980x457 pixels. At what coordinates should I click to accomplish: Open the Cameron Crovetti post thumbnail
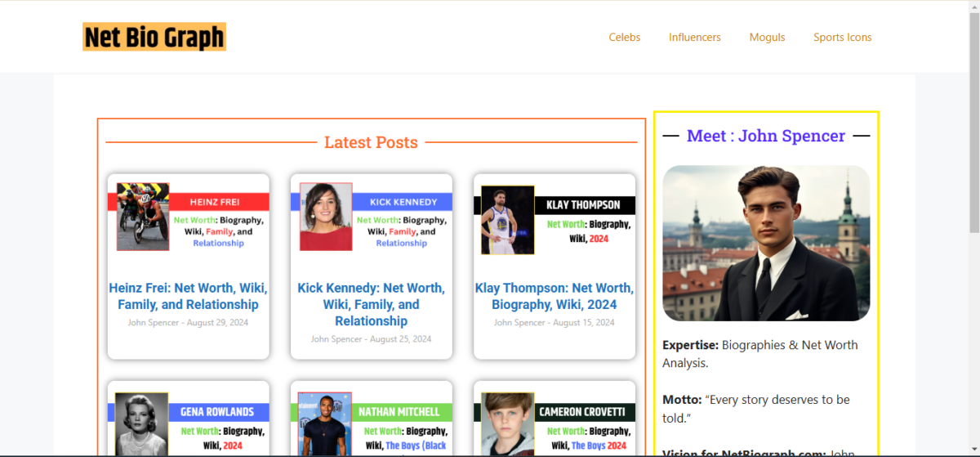[x=555, y=423]
